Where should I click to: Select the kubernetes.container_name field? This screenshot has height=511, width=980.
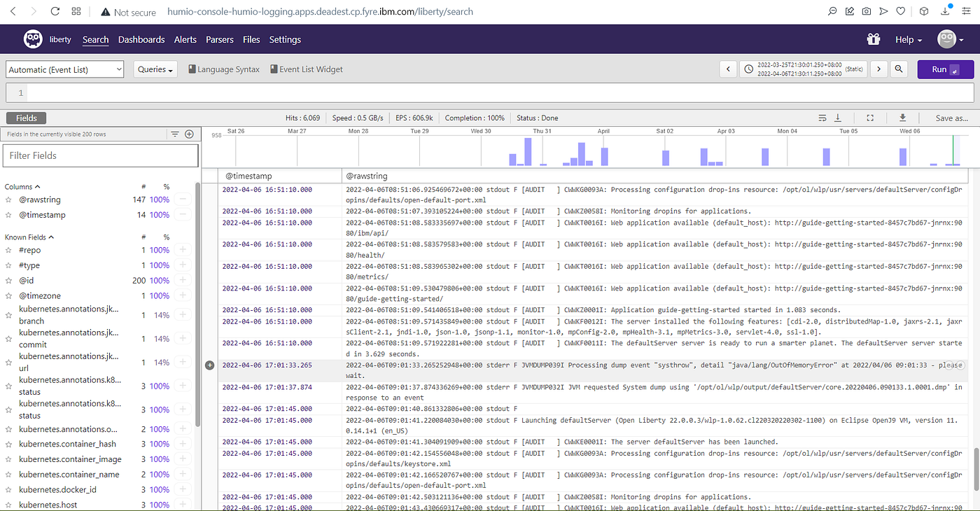(69, 474)
